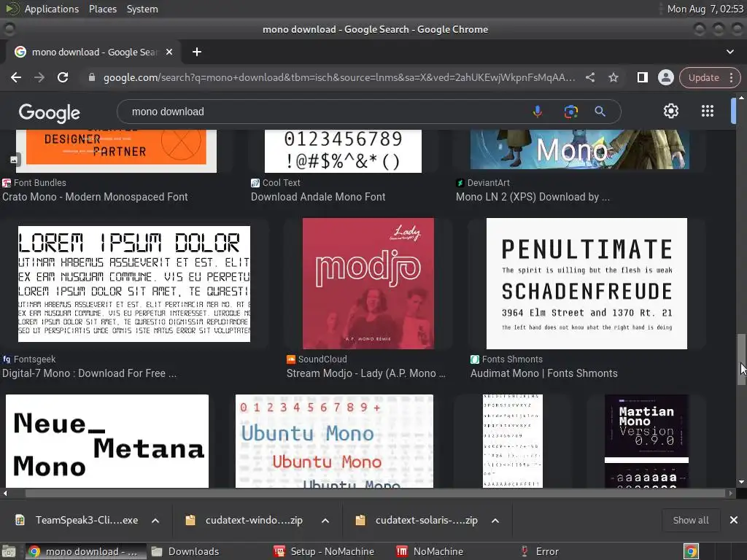
Task: Select the Penultimate Schadenfreude font thumbnail
Action: point(587,284)
